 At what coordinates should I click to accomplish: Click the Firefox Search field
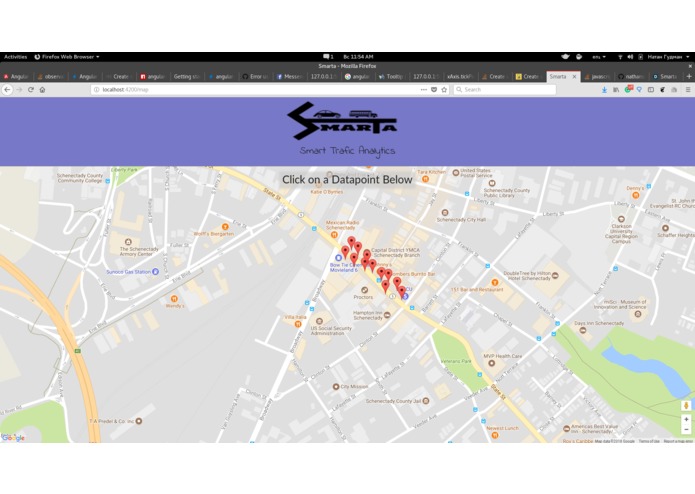tap(504, 89)
